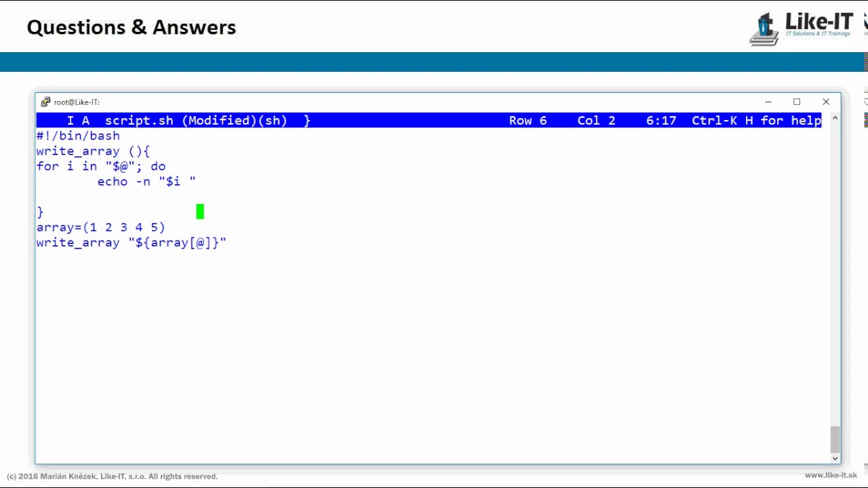Screen dimensions: 868x488
Task: Click the PuTTY icon in terminal title bar
Action: click(x=45, y=102)
